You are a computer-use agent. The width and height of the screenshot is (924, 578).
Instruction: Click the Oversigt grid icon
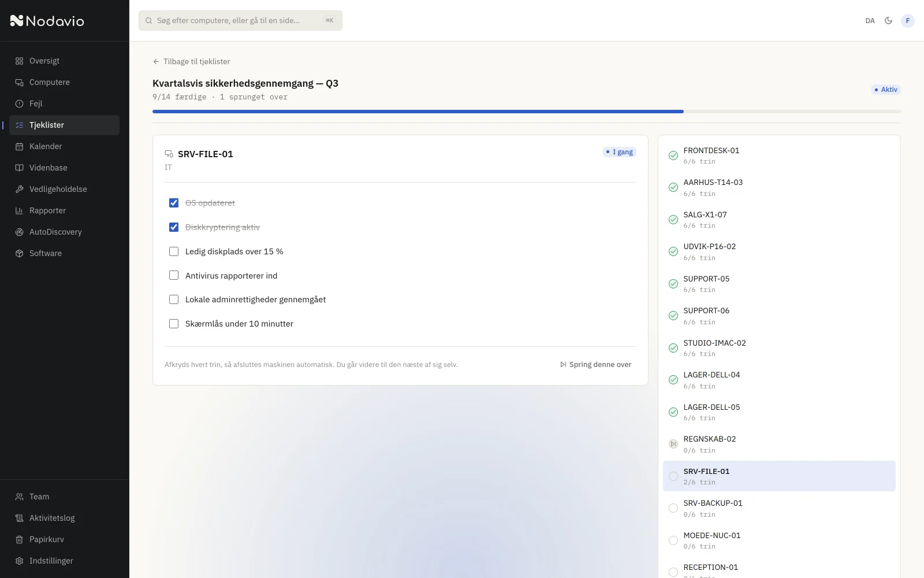click(19, 61)
